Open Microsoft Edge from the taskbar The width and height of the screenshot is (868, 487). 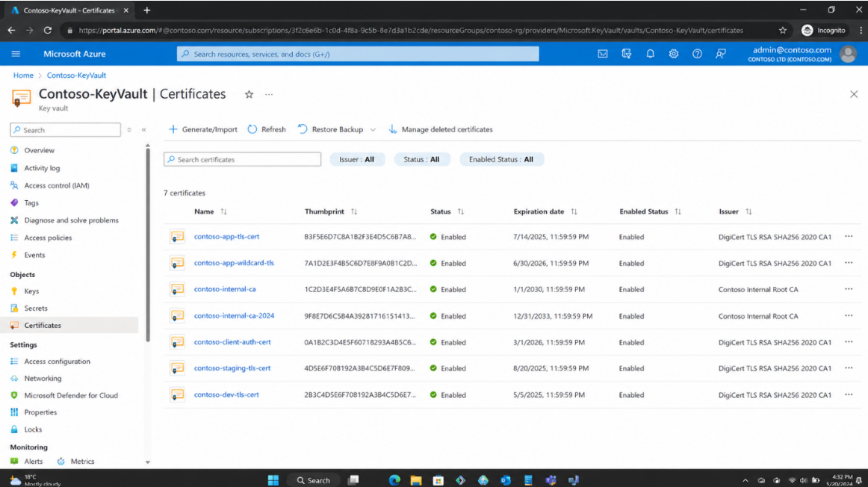click(394, 480)
